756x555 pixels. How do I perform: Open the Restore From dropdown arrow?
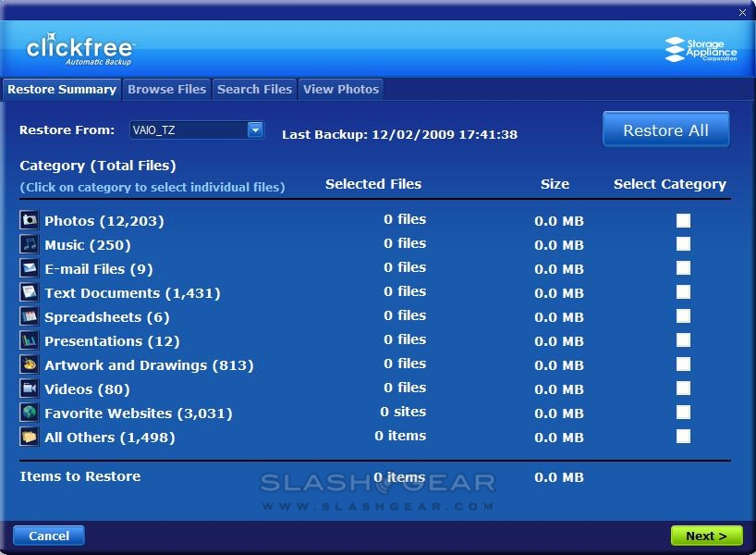pyautogui.click(x=255, y=130)
